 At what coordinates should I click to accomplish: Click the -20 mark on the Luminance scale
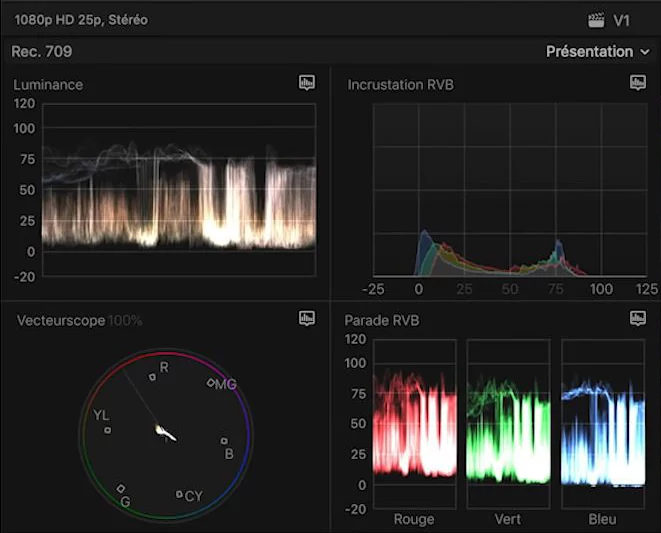pyautogui.click(x=24, y=277)
